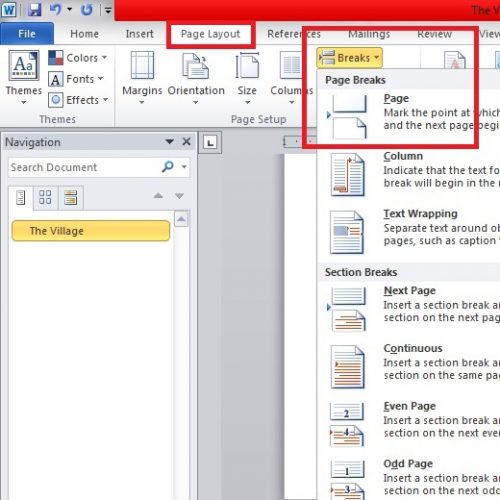Click the Watermark icon in Page Background
This screenshot has height=500, width=500.
click(x=455, y=60)
